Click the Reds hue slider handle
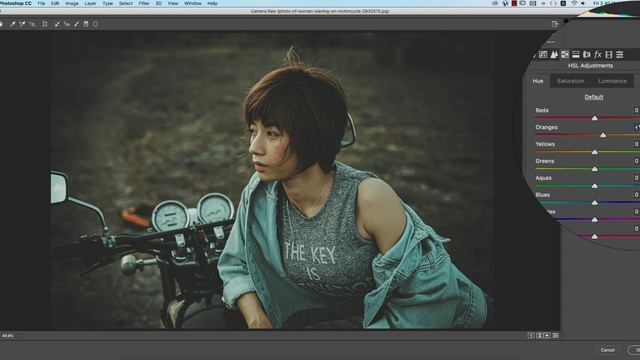This screenshot has width=640, height=360. point(595,118)
